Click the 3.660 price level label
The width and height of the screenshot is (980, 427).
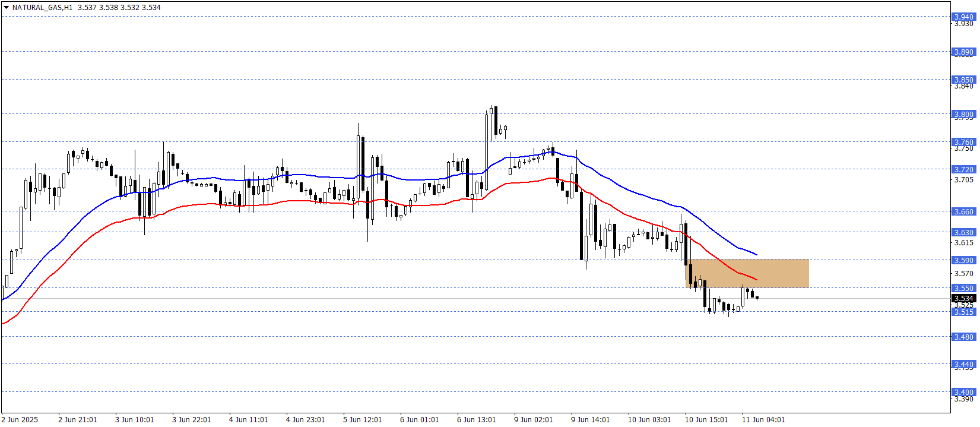click(x=964, y=212)
